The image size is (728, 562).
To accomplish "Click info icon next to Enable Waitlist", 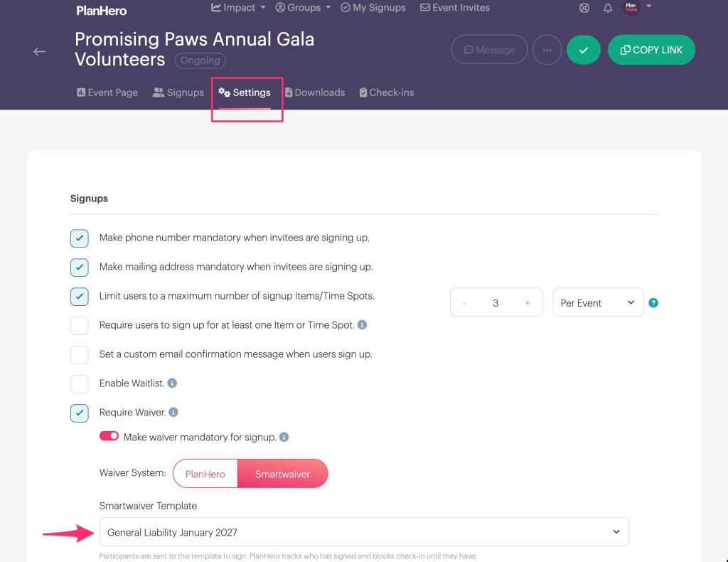I will [172, 383].
